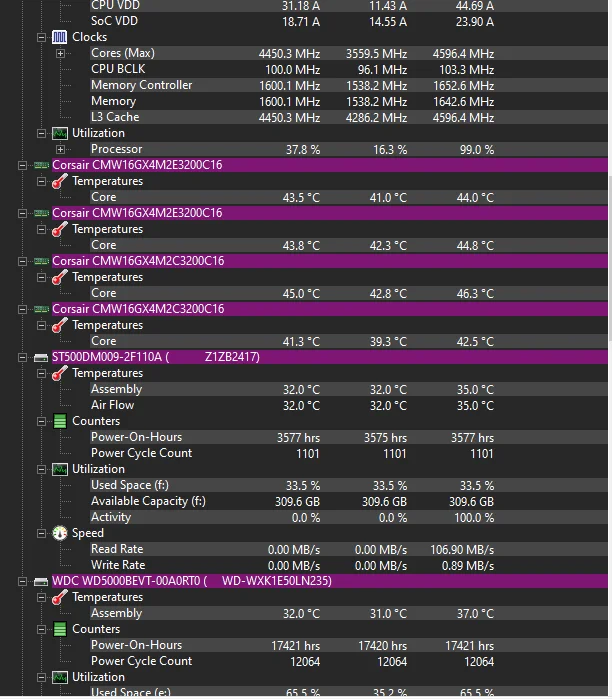Collapse the ST500DM009 drive node
612x699 pixels.
(22, 358)
